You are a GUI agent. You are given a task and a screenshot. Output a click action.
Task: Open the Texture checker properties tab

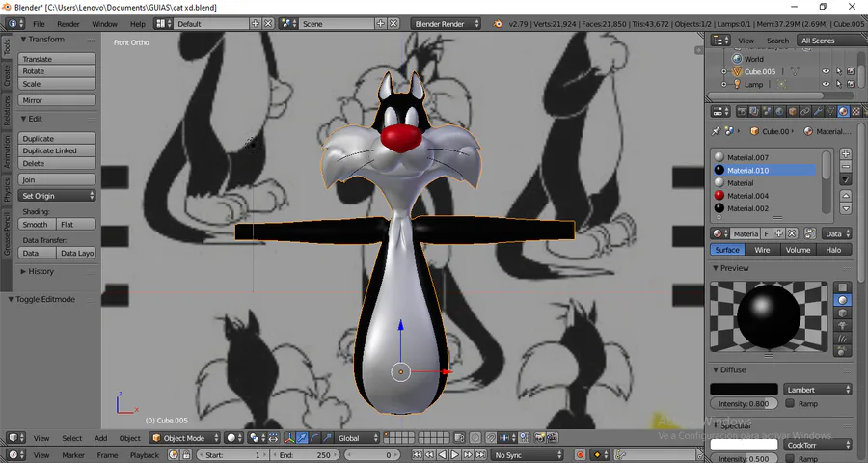click(x=855, y=111)
